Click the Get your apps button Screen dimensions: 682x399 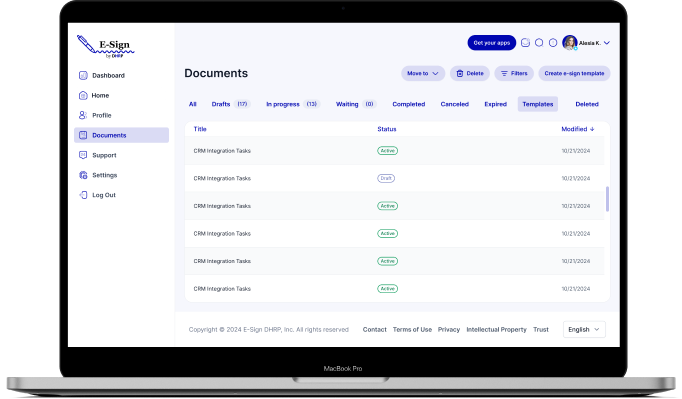click(x=491, y=43)
